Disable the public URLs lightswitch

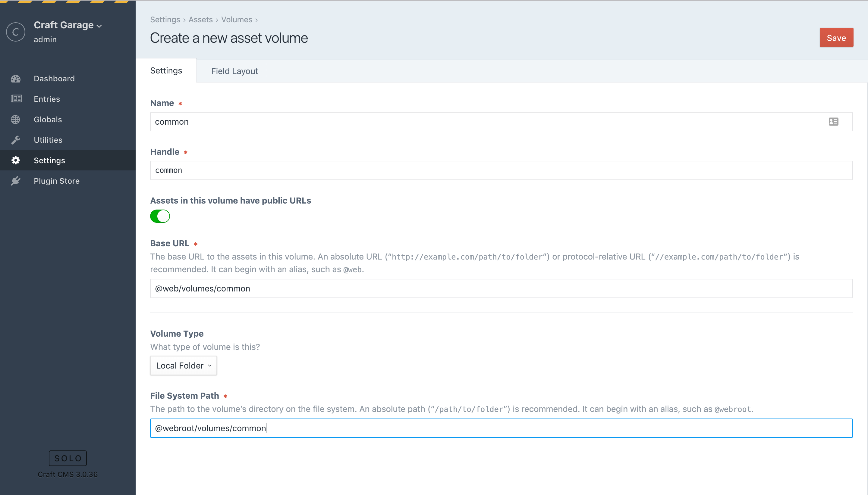160,216
